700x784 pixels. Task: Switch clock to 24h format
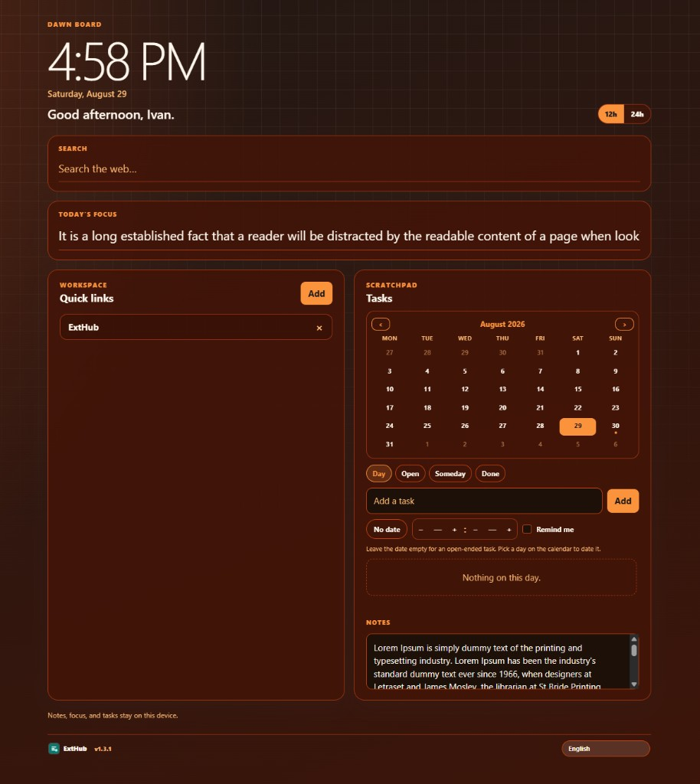pyautogui.click(x=637, y=114)
